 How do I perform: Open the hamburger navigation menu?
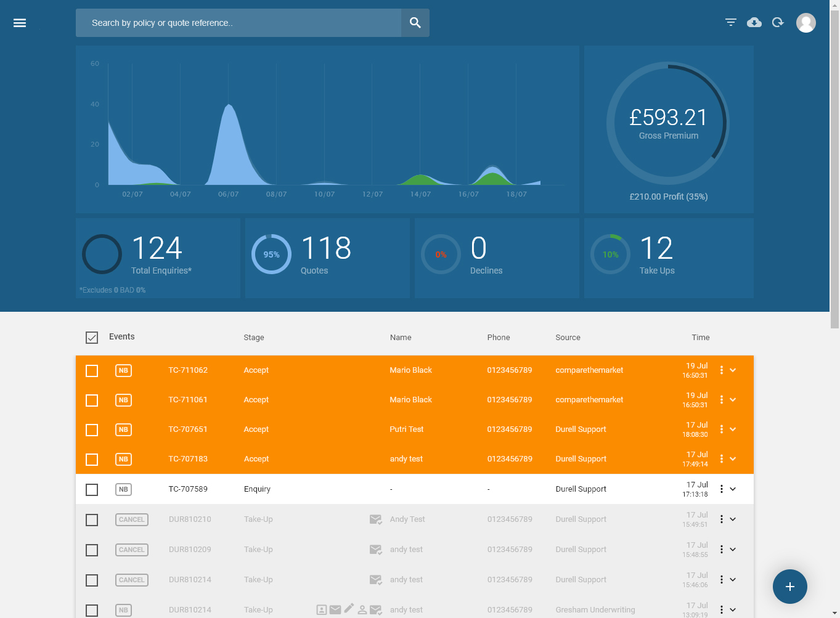click(x=20, y=23)
